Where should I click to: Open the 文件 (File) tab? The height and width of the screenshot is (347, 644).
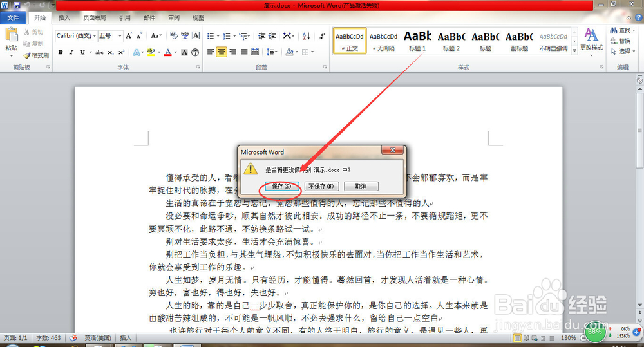(x=13, y=17)
